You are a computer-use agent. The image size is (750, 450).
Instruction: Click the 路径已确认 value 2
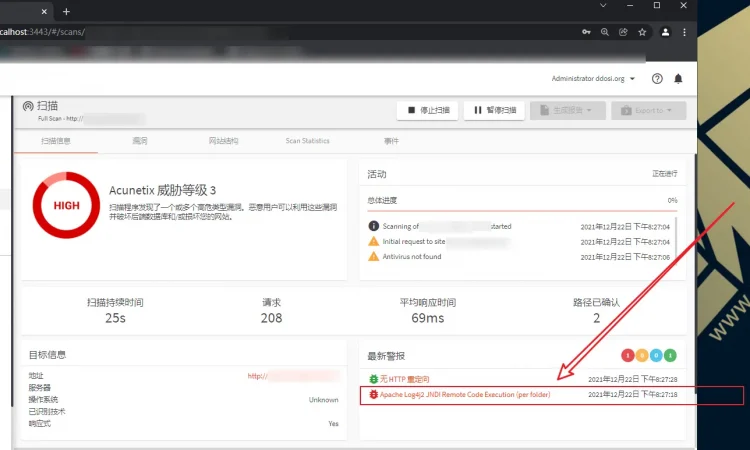click(596, 318)
